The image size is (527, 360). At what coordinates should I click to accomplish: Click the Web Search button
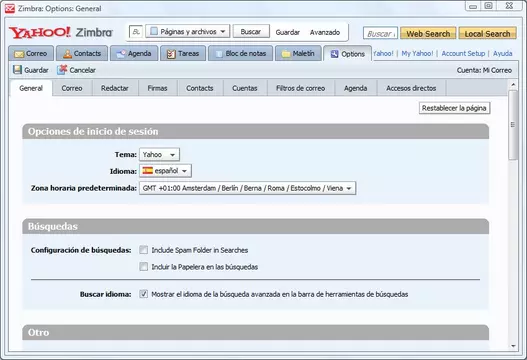pyautogui.click(x=428, y=33)
